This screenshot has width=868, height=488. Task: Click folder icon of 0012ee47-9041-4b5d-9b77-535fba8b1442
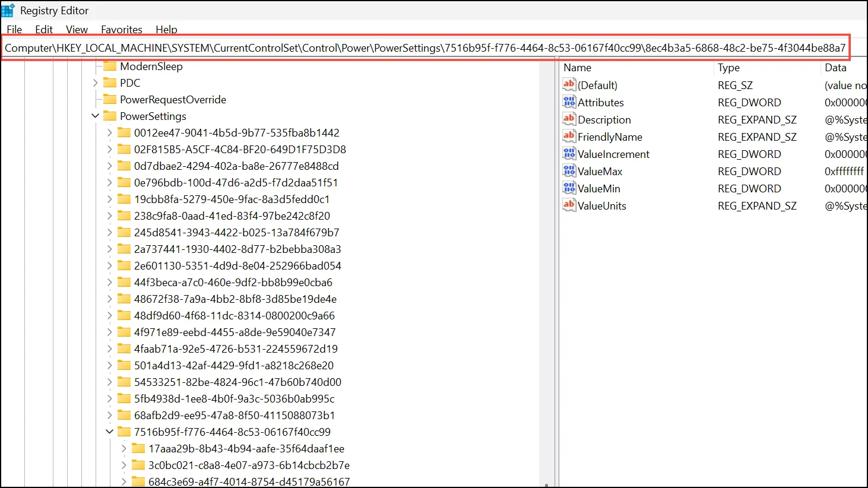click(x=124, y=132)
